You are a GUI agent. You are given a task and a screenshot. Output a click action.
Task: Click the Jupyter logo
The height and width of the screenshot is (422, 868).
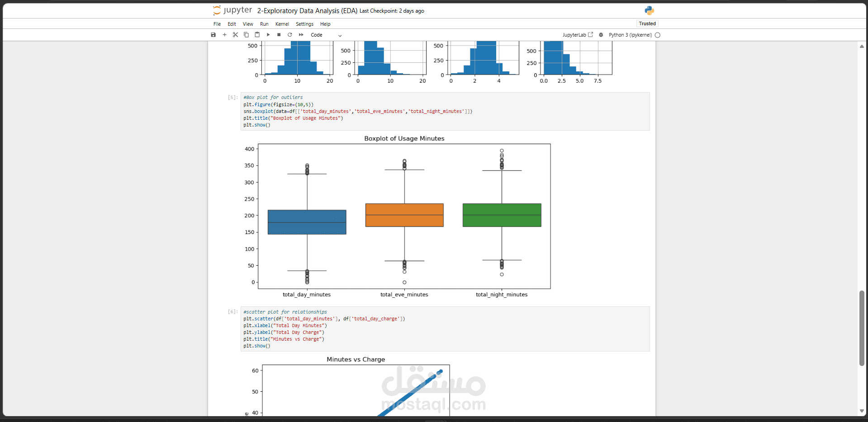coord(232,10)
